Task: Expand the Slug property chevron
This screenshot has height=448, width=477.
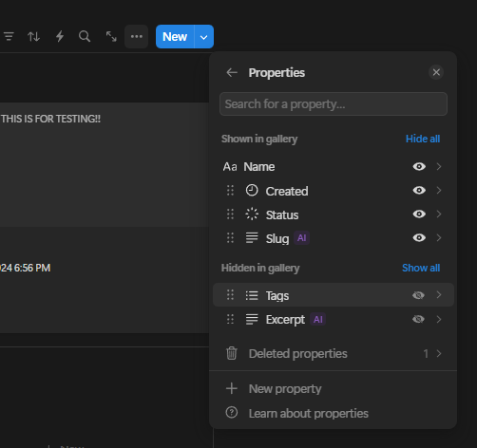Action: pos(439,237)
